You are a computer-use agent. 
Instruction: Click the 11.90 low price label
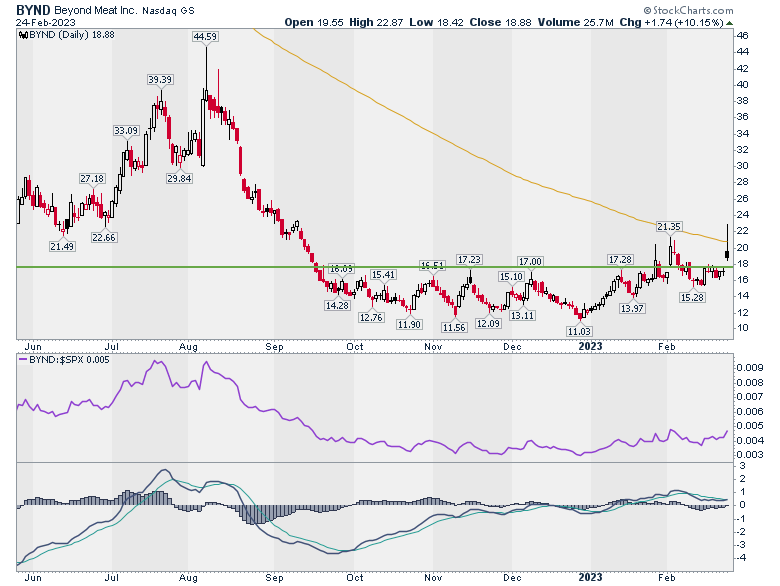[409, 324]
